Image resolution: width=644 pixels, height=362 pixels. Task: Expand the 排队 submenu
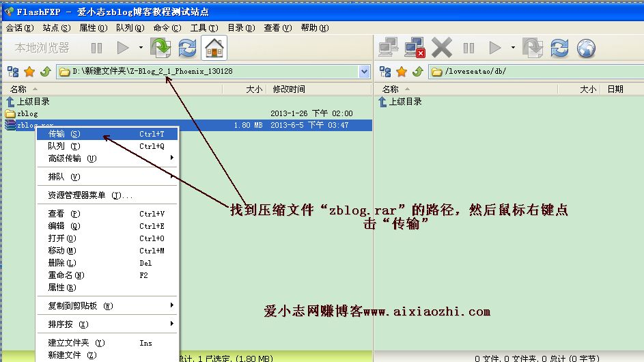(x=107, y=177)
